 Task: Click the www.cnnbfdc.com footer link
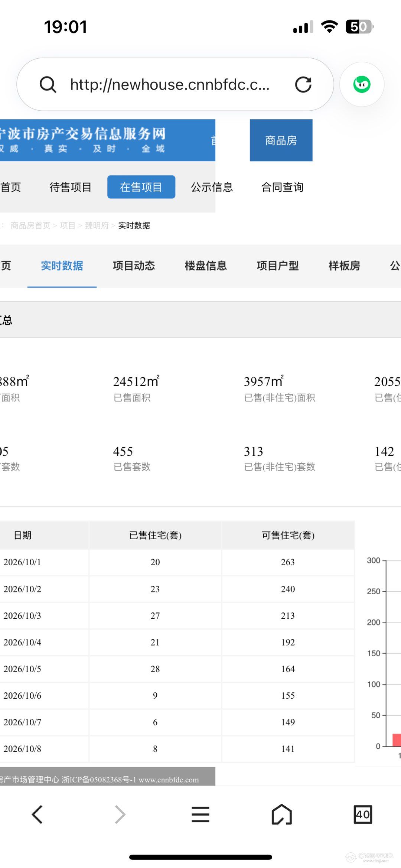[x=169, y=780]
